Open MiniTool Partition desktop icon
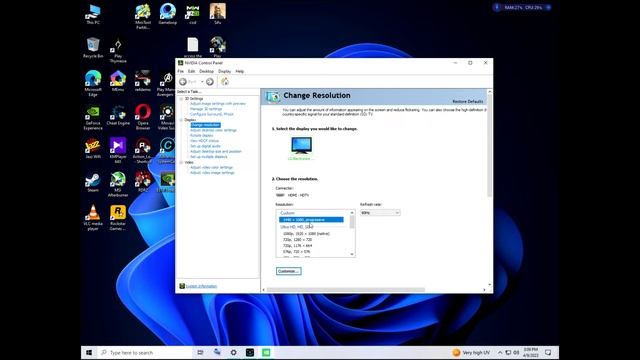The height and width of the screenshot is (360, 640). click(143, 16)
